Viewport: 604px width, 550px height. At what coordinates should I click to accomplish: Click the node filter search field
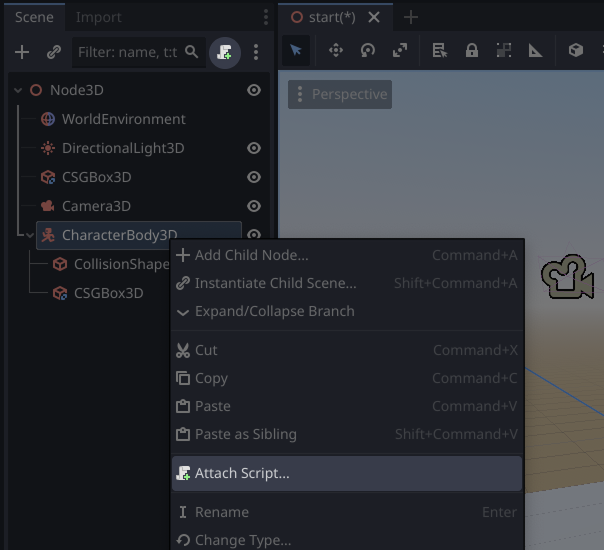tap(128, 52)
